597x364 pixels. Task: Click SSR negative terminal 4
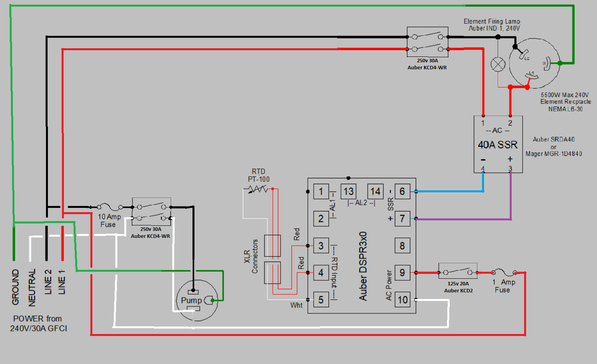pos(483,169)
